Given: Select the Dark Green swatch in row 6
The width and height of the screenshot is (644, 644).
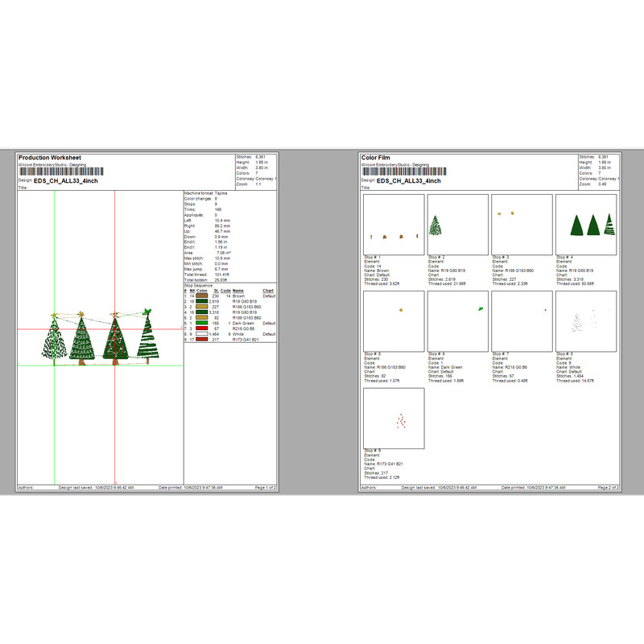Looking at the screenshot, I should tap(203, 323).
